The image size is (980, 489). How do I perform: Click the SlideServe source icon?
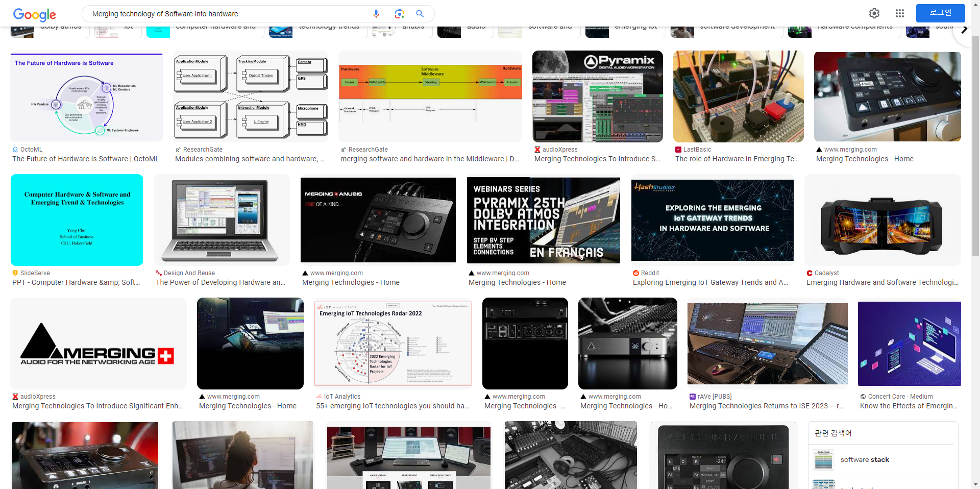pyautogui.click(x=15, y=273)
